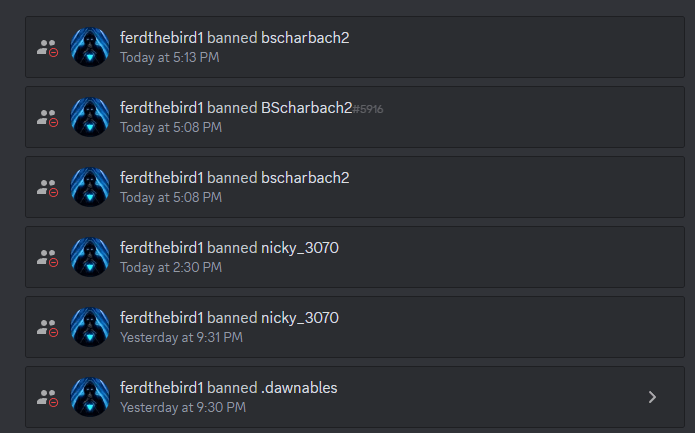Click the BScharbach2#5916 username text

tap(322, 108)
